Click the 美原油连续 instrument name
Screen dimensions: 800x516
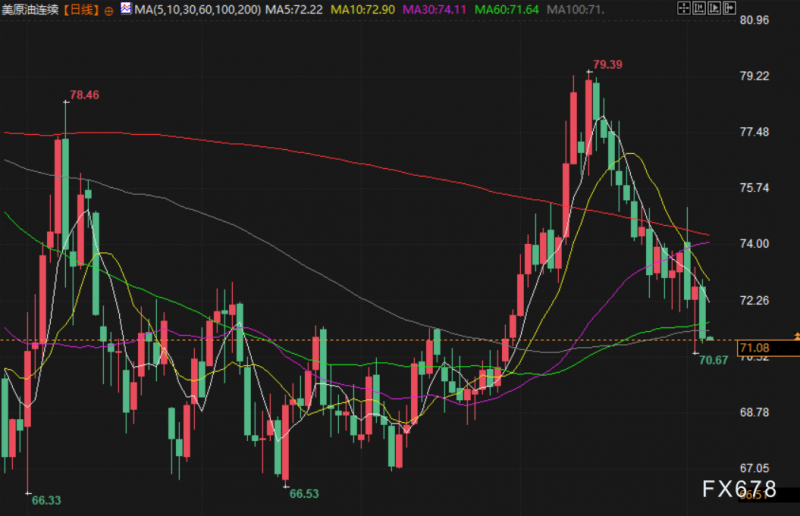tap(30, 10)
